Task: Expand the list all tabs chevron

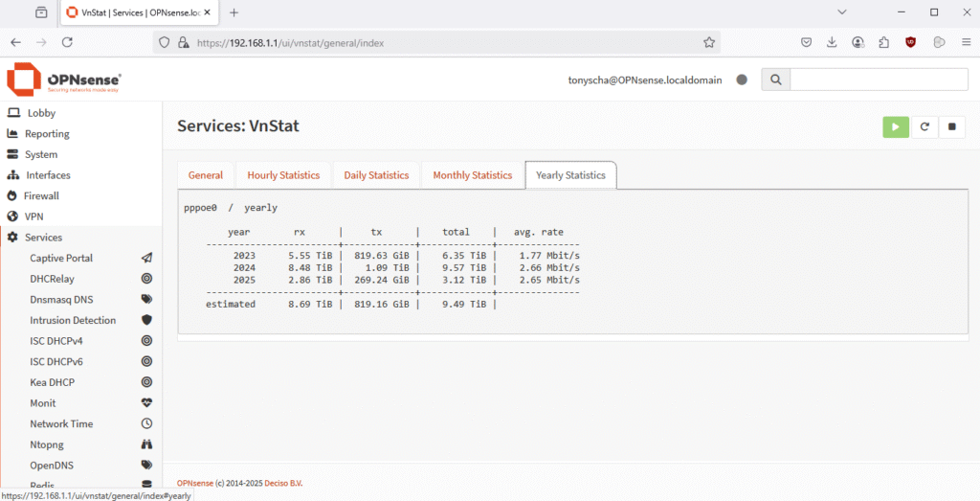Action: pyautogui.click(x=842, y=12)
